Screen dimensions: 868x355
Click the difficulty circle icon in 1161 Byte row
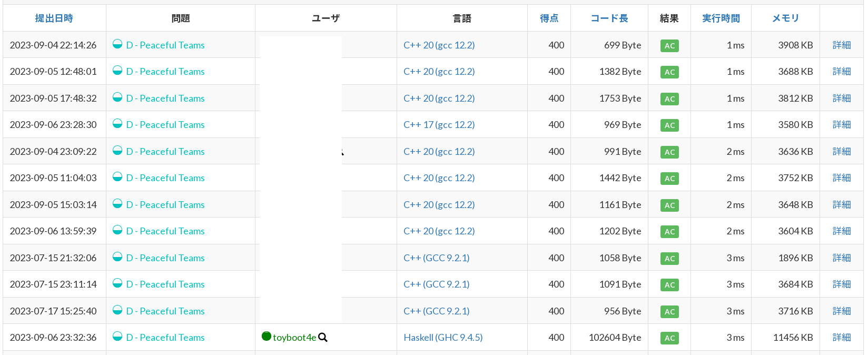click(x=117, y=203)
